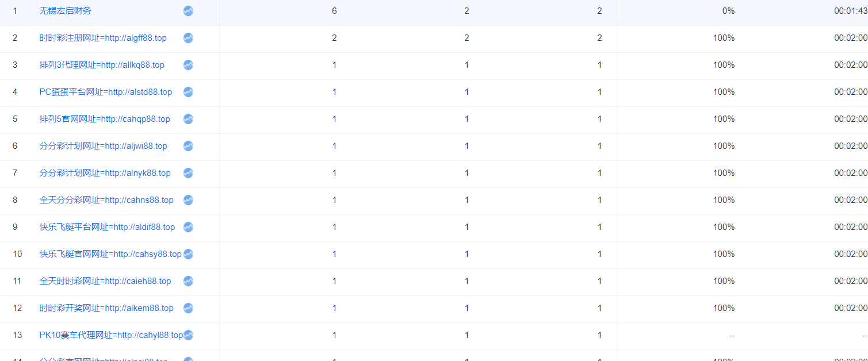Click trend icon beside aldif88.top row
This screenshot has width=868, height=361.
click(x=188, y=227)
